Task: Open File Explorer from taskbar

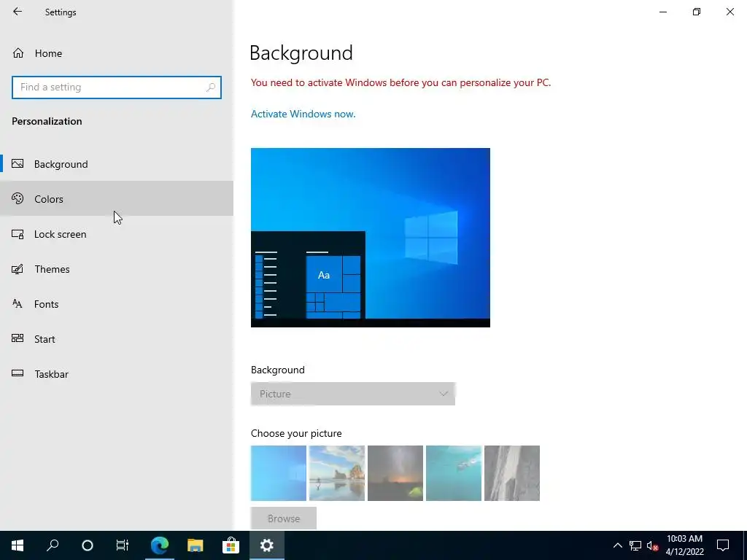Action: [x=195, y=545]
